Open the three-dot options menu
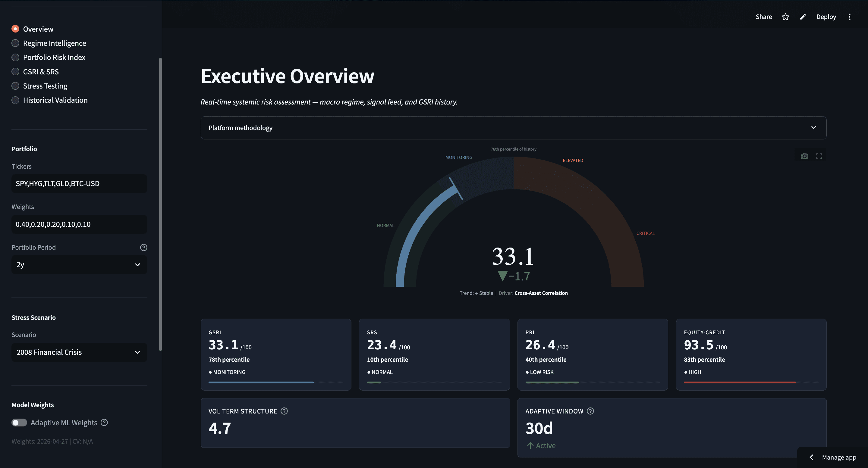 click(849, 17)
